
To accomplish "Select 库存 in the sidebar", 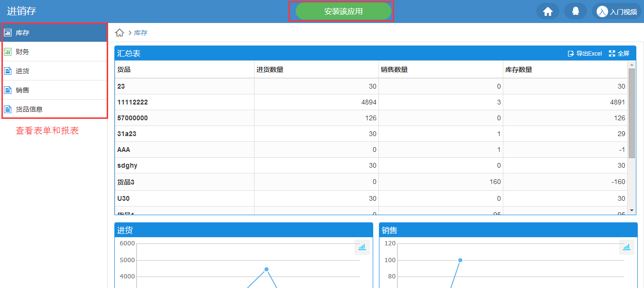I will [22, 33].
